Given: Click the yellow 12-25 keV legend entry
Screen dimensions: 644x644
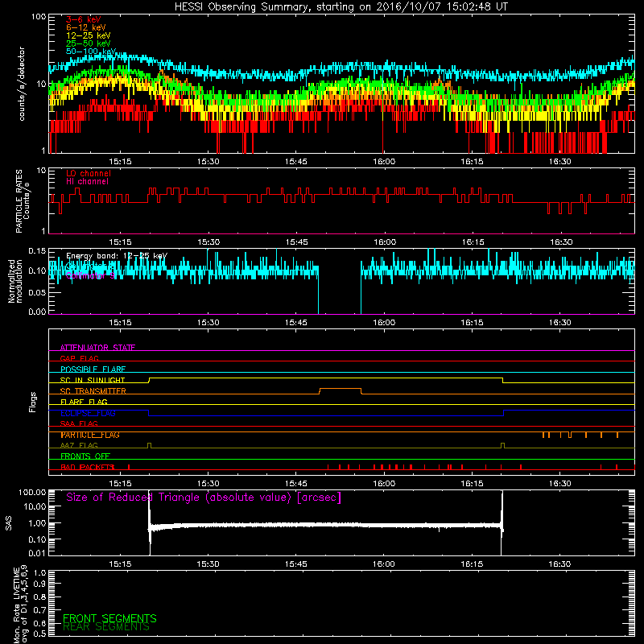Looking at the screenshot, I should pos(89,35).
